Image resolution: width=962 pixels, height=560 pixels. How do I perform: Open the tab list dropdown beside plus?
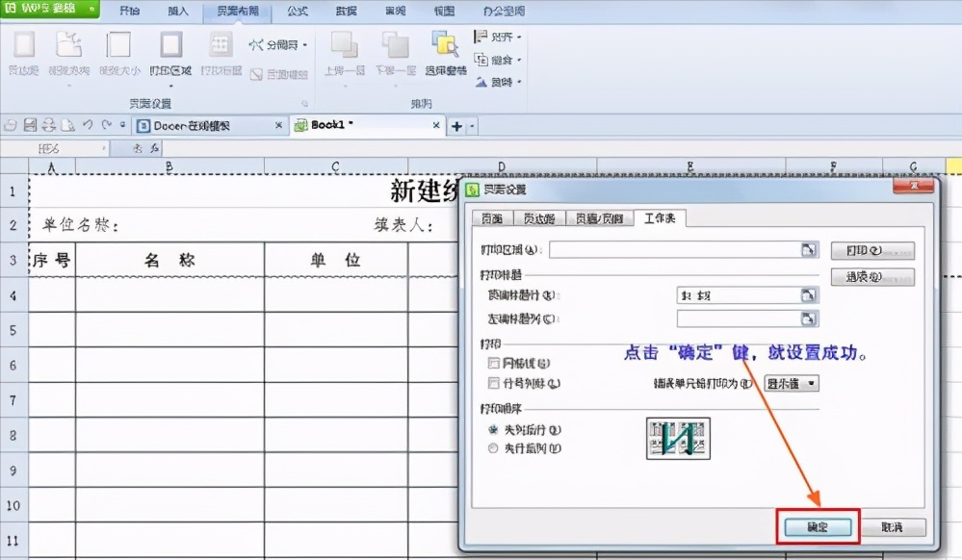(x=472, y=126)
